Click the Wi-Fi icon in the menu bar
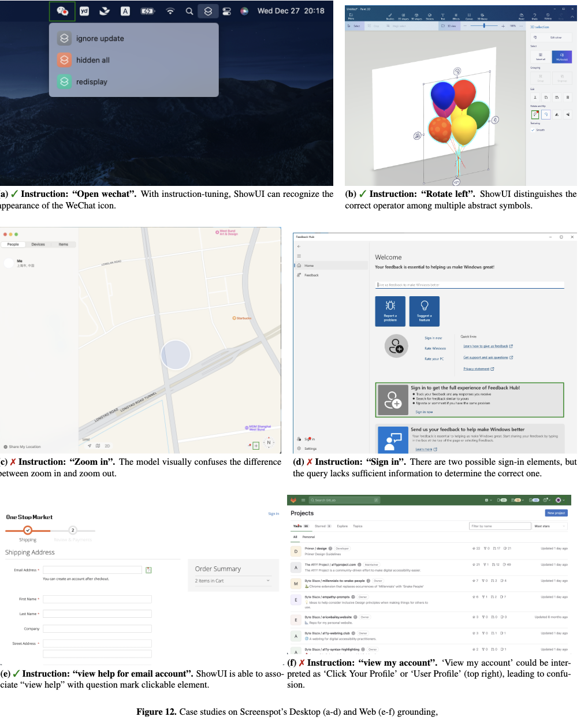Viewport: 588px width, 724px height. [170, 11]
